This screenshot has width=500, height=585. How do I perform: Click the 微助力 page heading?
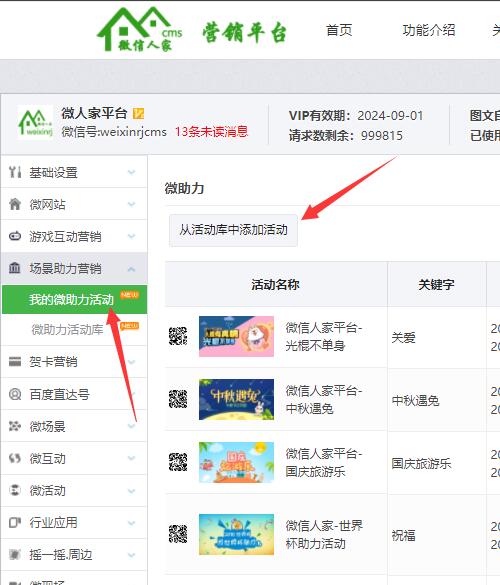[184, 188]
